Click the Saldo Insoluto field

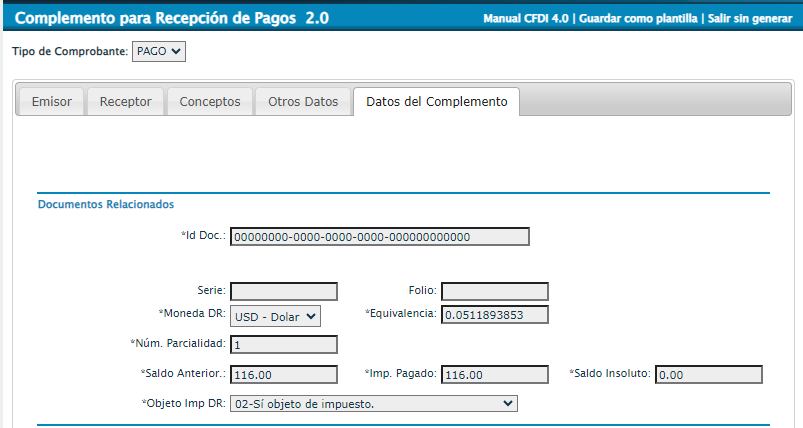coord(709,375)
